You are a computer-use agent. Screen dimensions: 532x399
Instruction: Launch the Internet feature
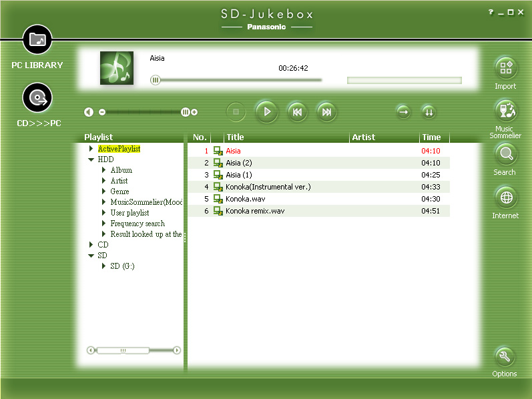pos(505,197)
